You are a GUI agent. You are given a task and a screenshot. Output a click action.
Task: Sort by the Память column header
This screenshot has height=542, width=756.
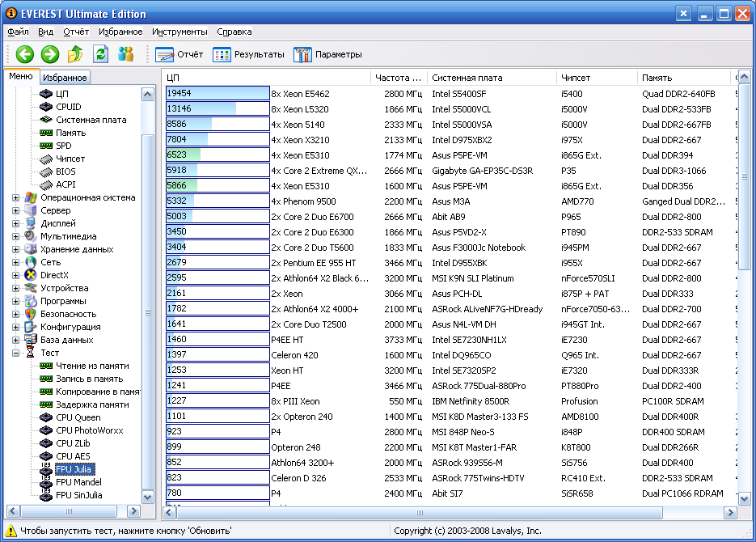point(684,78)
